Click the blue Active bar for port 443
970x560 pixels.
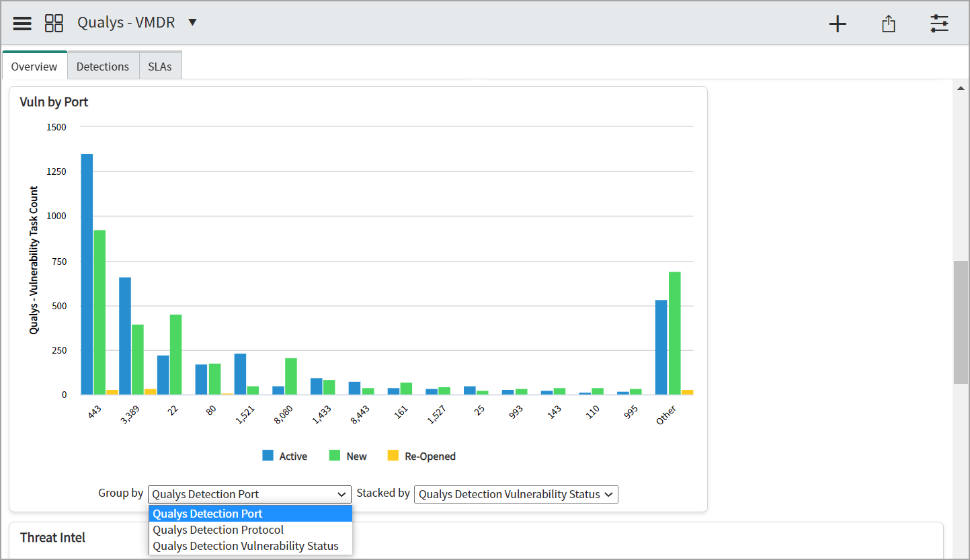click(x=87, y=274)
